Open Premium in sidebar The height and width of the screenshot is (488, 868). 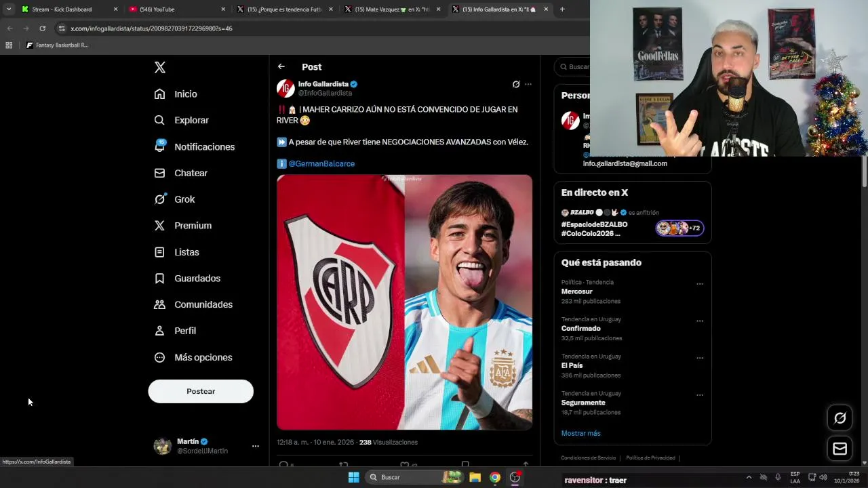pyautogui.click(x=183, y=226)
